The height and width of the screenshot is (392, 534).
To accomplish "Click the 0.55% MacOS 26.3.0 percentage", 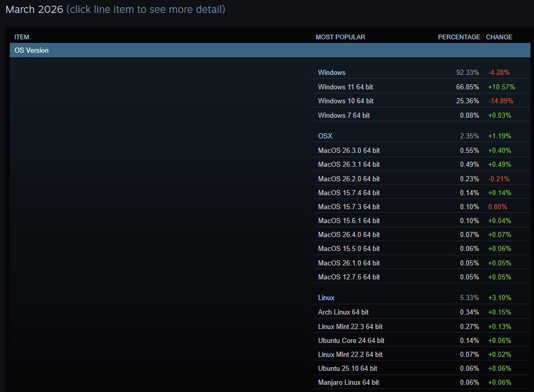I will click(x=469, y=150).
